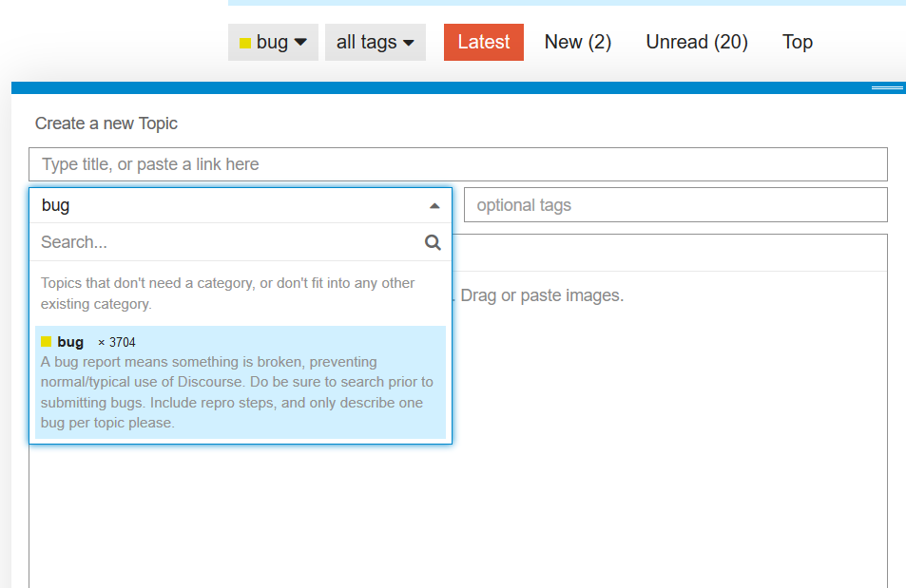Click the bug description paragraph text

click(237, 392)
